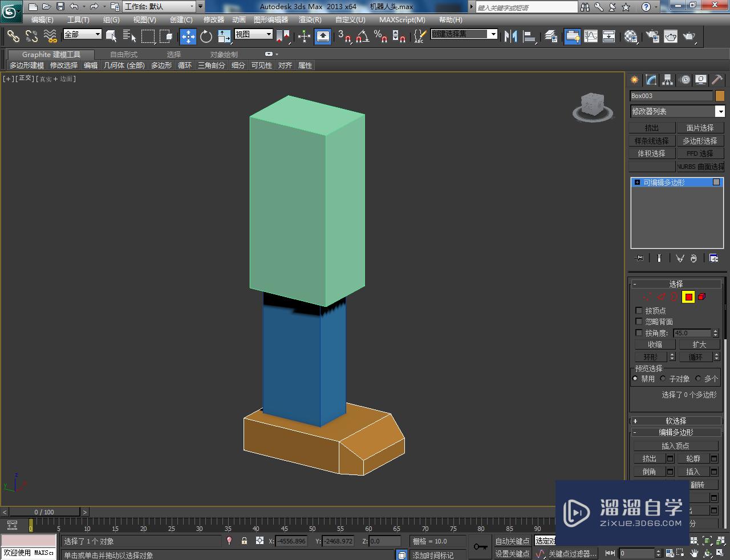Toggle Angle Snap icon

(362, 36)
